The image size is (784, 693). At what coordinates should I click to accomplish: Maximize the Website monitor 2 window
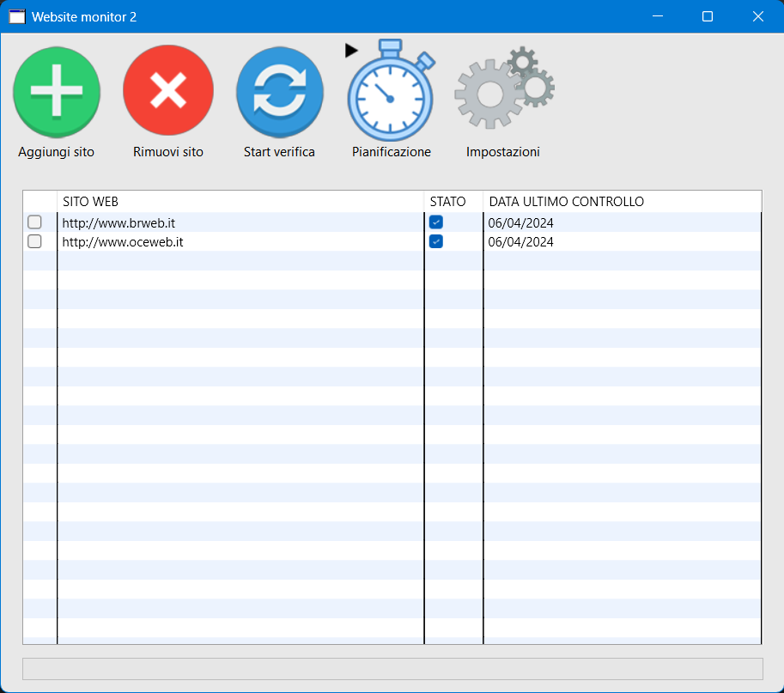708,16
